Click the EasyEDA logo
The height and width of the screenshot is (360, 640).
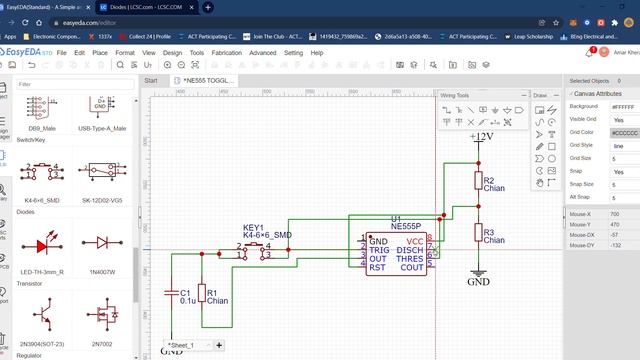[25, 52]
